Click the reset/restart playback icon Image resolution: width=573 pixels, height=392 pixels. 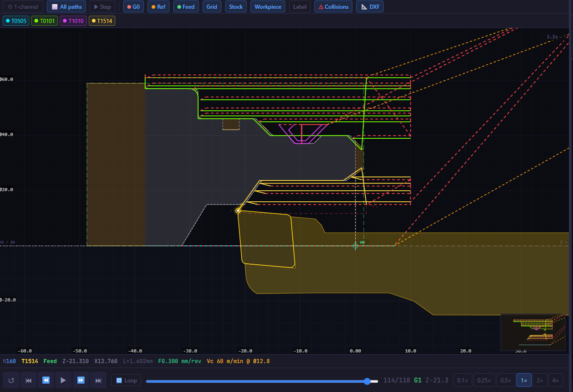click(x=11, y=381)
